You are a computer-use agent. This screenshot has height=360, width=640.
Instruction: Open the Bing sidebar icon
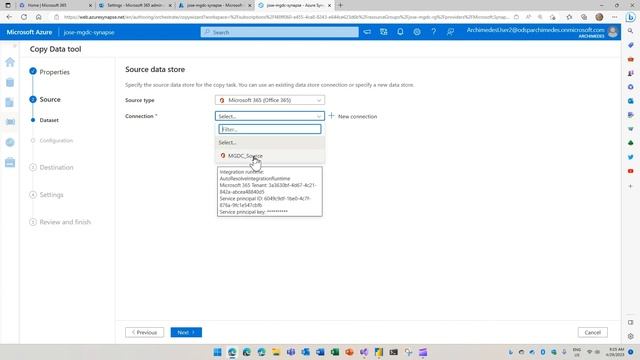point(631,17)
